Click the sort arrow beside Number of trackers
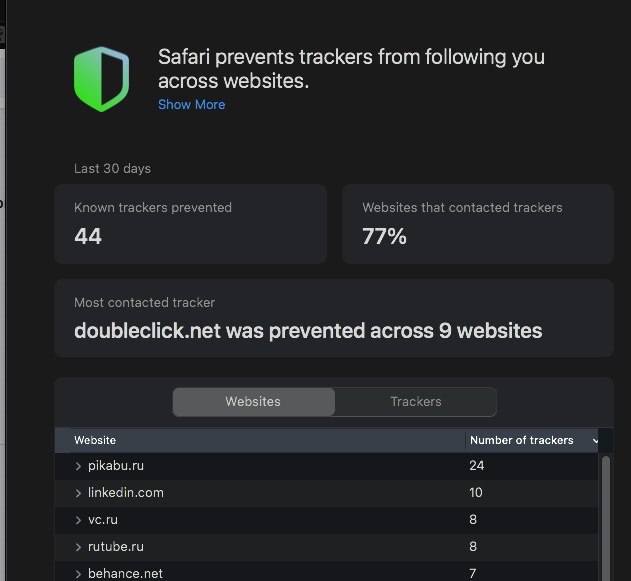 (x=595, y=441)
